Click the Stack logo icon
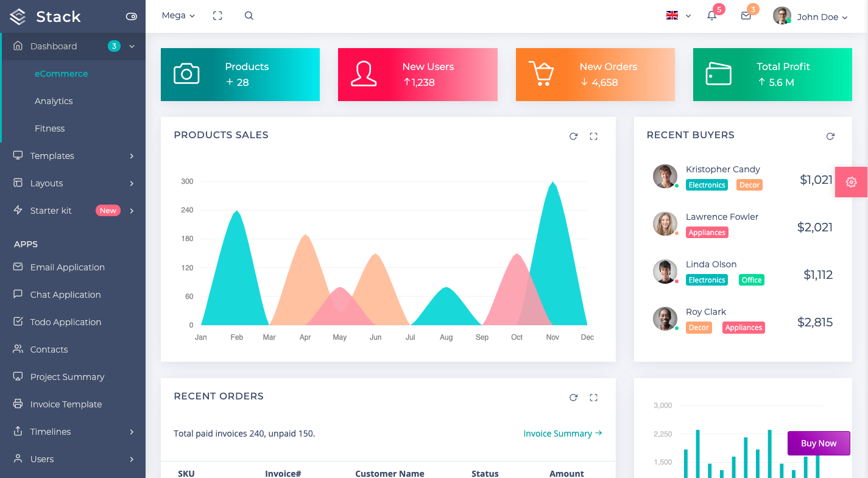This screenshot has height=478, width=868. pyautogui.click(x=18, y=17)
